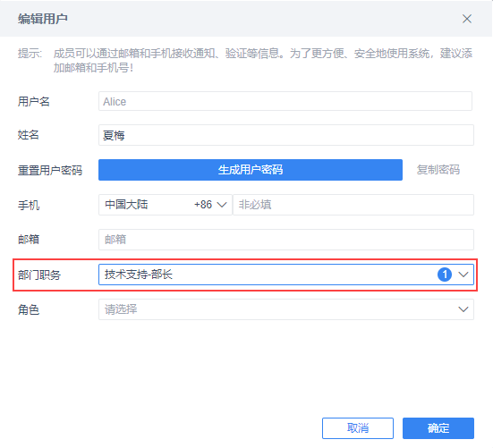Image resolution: width=493 pixels, height=448 pixels.
Task: Focus the 姓名 field containing 夏梅
Action: [286, 135]
